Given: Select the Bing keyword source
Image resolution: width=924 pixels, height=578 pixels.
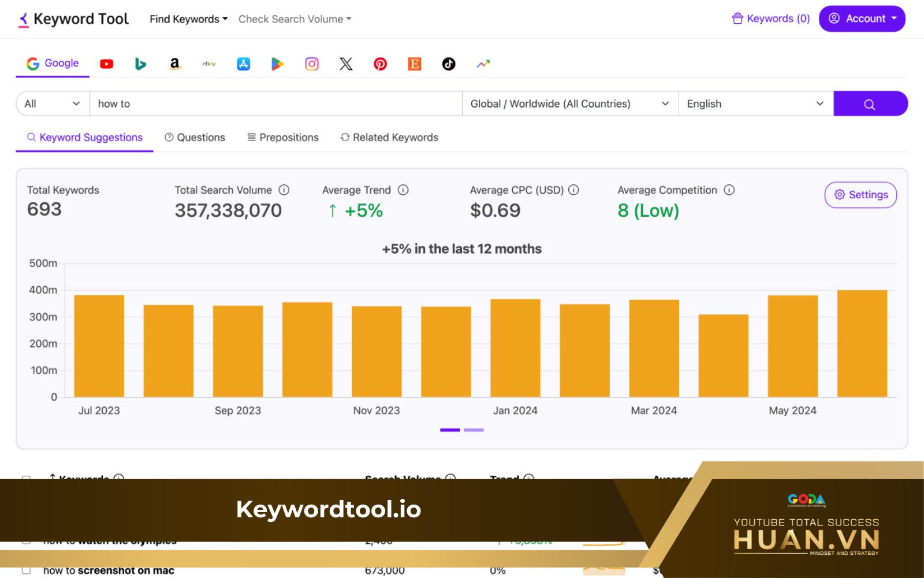Looking at the screenshot, I should [140, 64].
